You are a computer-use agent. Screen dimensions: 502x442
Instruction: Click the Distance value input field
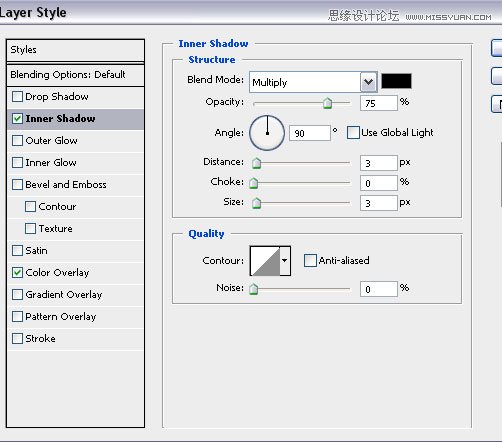(379, 163)
